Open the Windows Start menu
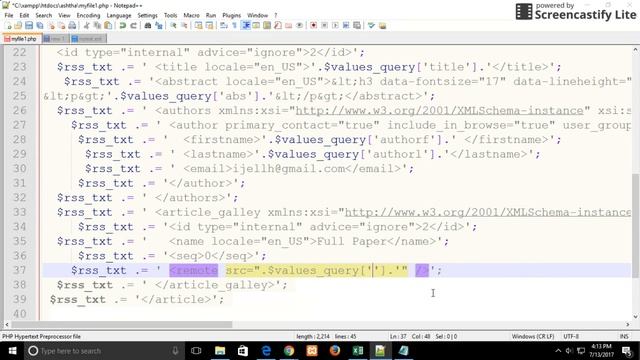 point(12,351)
